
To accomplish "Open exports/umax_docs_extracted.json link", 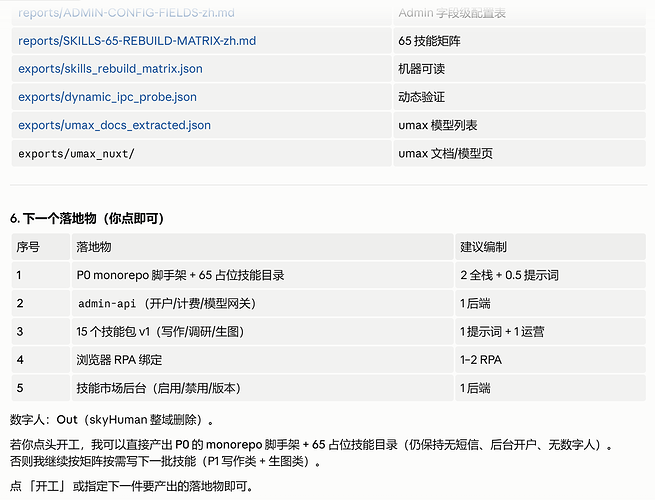I will click(114, 125).
